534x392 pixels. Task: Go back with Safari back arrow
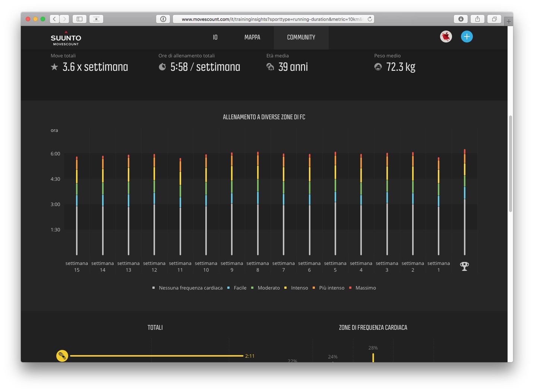[54, 19]
